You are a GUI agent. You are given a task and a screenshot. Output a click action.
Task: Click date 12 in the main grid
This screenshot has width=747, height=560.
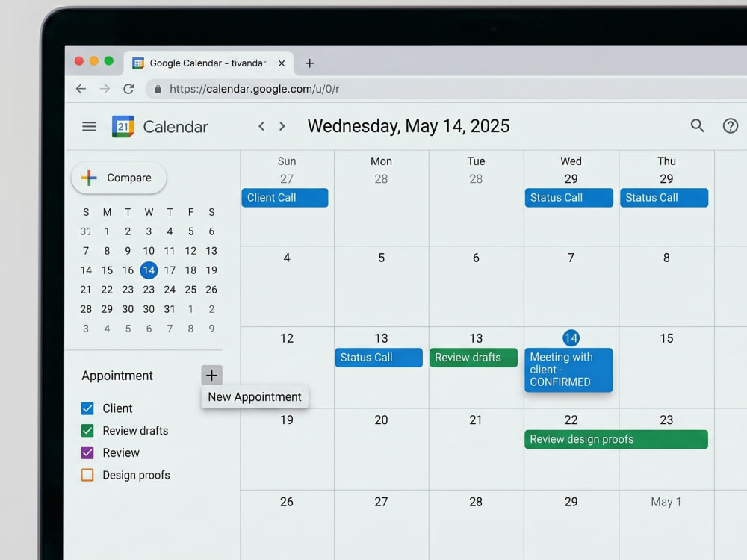(287, 338)
